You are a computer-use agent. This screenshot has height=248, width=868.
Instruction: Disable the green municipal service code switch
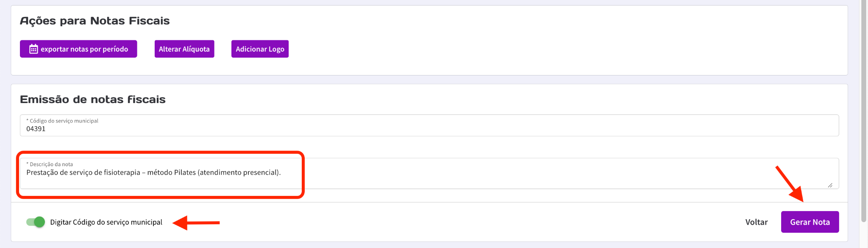(x=36, y=222)
